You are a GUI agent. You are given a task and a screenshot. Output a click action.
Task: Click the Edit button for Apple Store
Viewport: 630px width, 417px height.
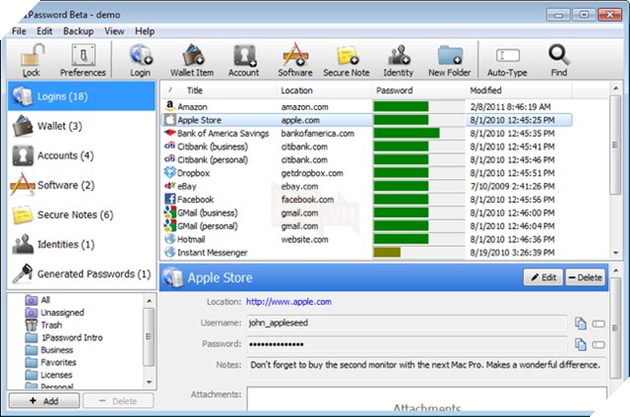[x=541, y=277]
